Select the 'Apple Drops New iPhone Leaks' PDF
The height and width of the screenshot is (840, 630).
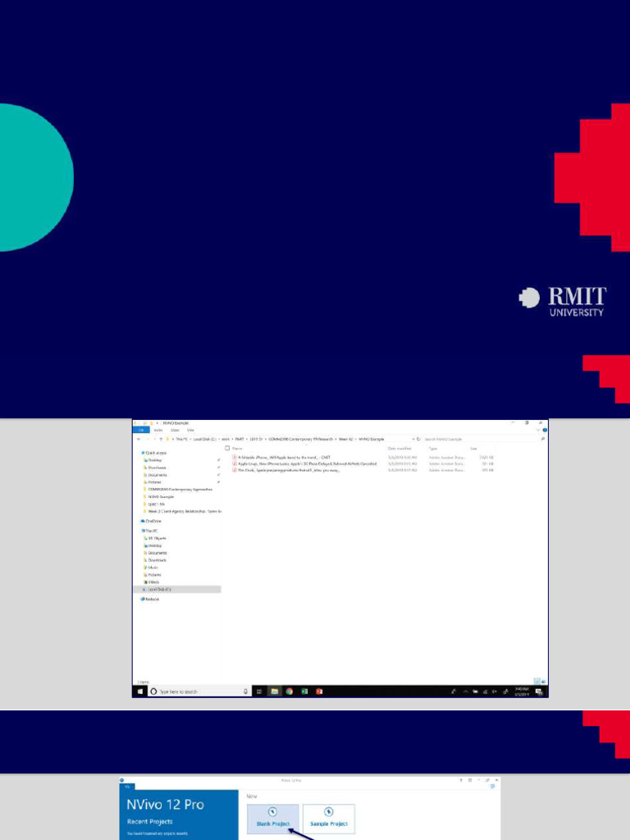click(x=304, y=464)
